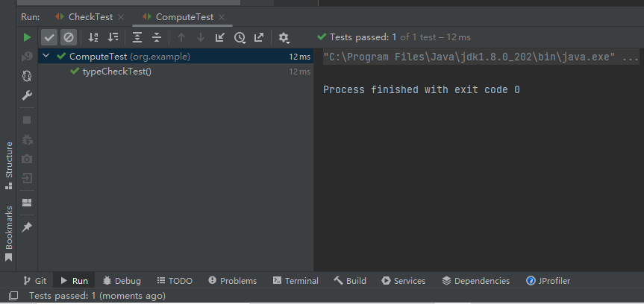Open test runner settings gear
The image size is (644, 304).
(x=284, y=37)
